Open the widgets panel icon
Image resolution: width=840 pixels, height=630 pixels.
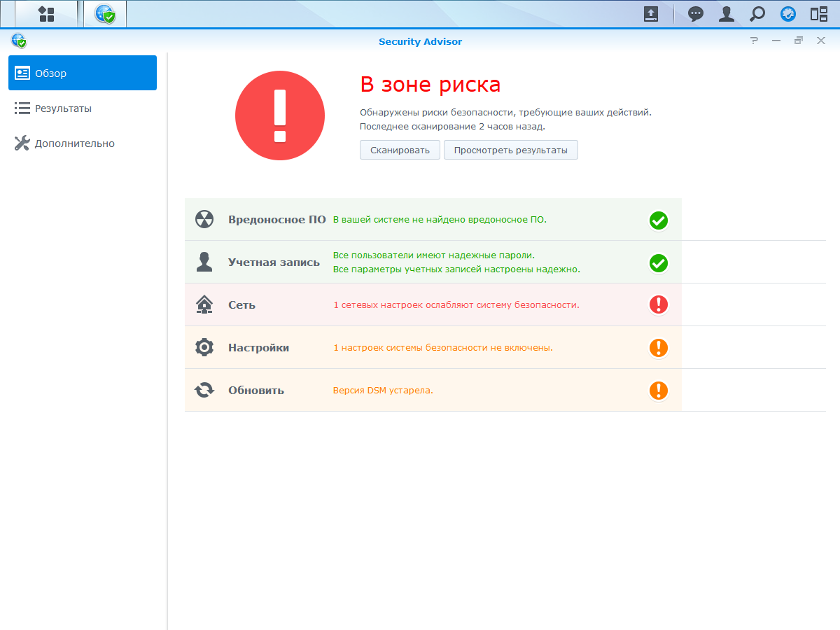819,14
